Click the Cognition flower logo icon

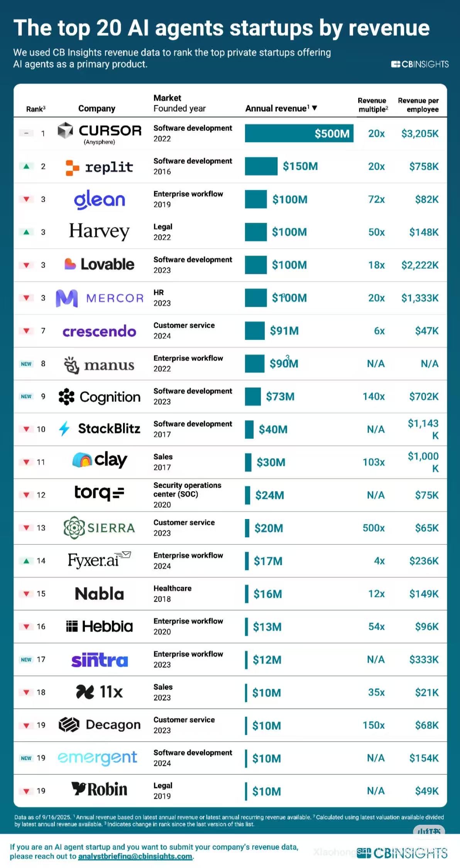[66, 397]
